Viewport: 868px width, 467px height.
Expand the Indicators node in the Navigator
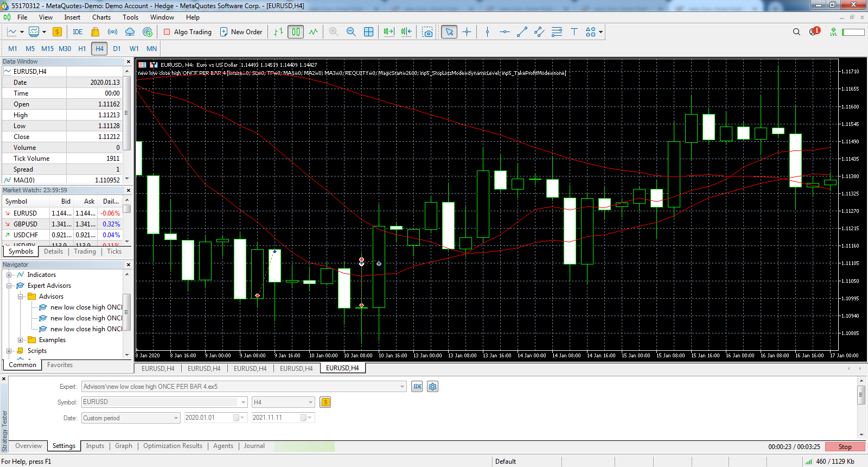[x=9, y=275]
